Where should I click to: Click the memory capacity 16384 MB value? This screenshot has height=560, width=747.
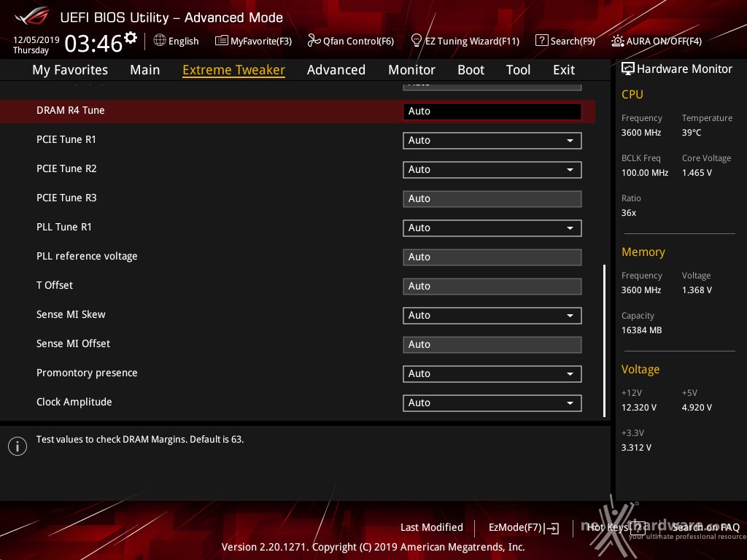642,330
